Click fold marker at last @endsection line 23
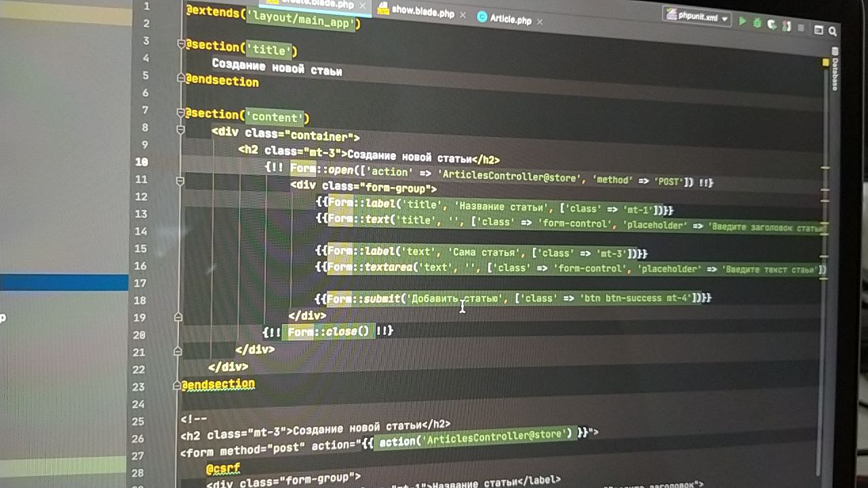 point(178,386)
